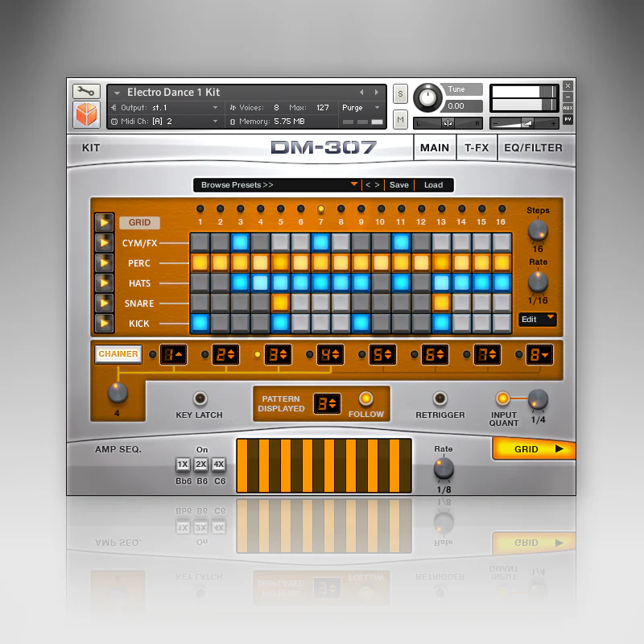
Task: Click the orange cube instrument icon
Action: [x=86, y=114]
